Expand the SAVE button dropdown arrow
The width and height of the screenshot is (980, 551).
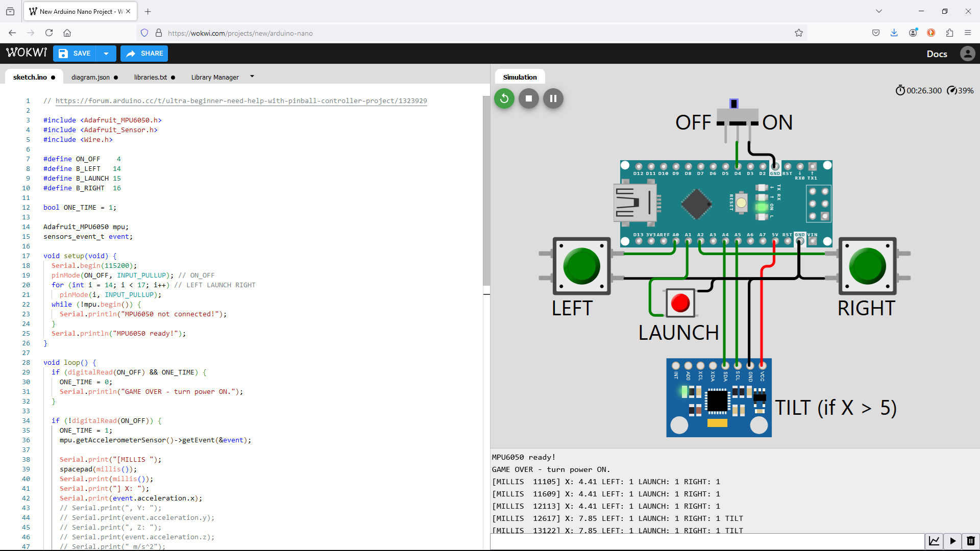106,53
